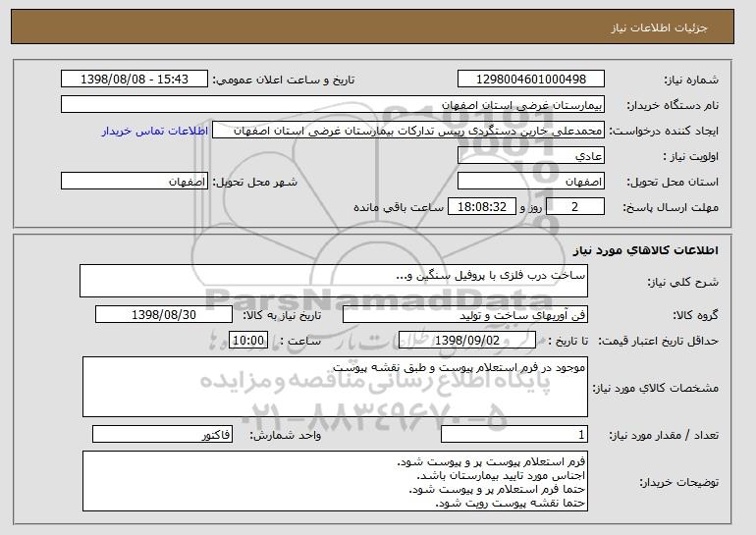Click the section heading اطلاعات کالاهای مورد نیاز

[646, 250]
